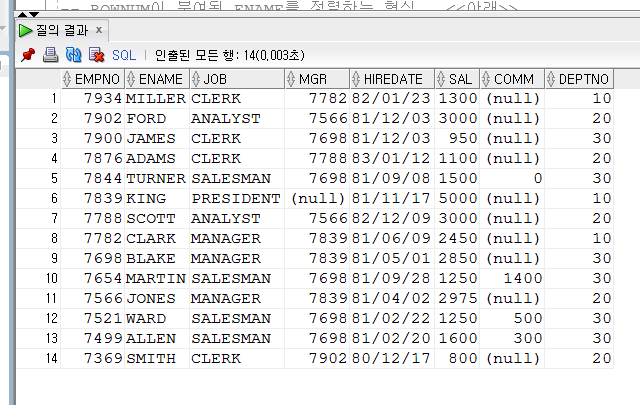Click the sort icon beside SAL header
The image size is (640, 405).
point(441,79)
